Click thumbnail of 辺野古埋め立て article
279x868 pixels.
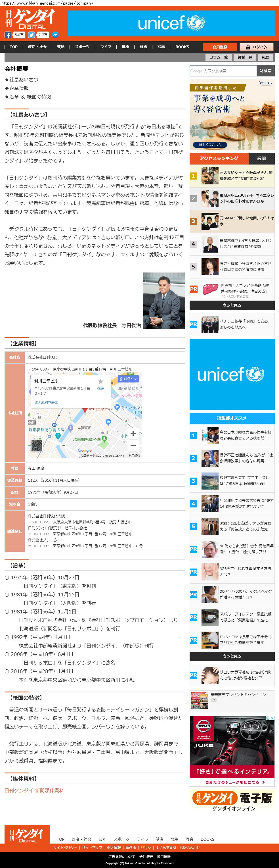tap(210, 481)
